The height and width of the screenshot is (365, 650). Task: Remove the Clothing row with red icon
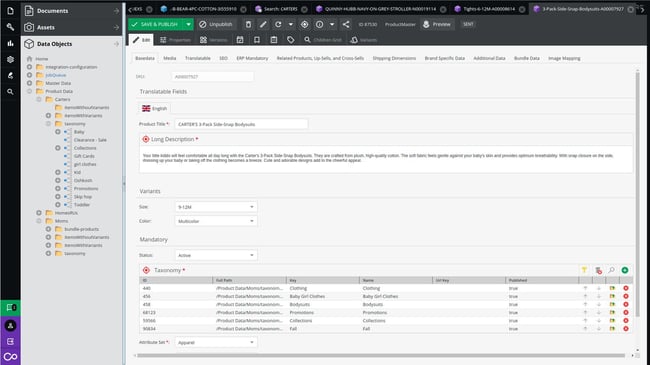pos(626,288)
